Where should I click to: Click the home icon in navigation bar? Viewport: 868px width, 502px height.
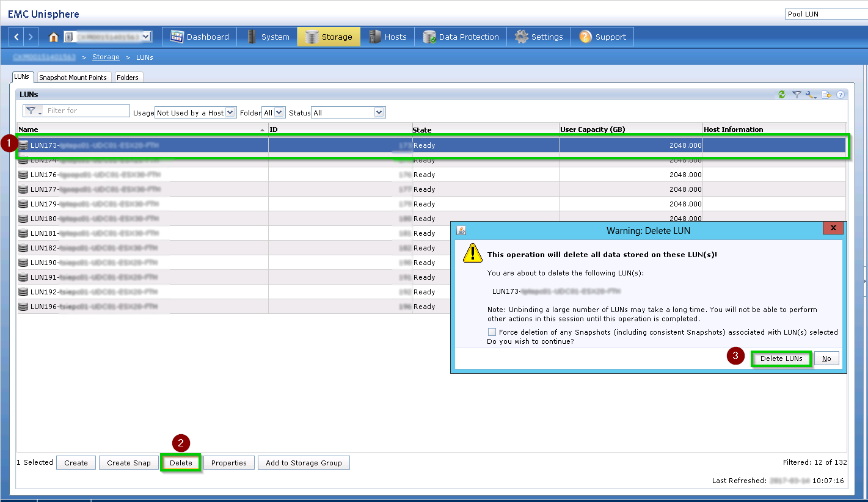54,37
